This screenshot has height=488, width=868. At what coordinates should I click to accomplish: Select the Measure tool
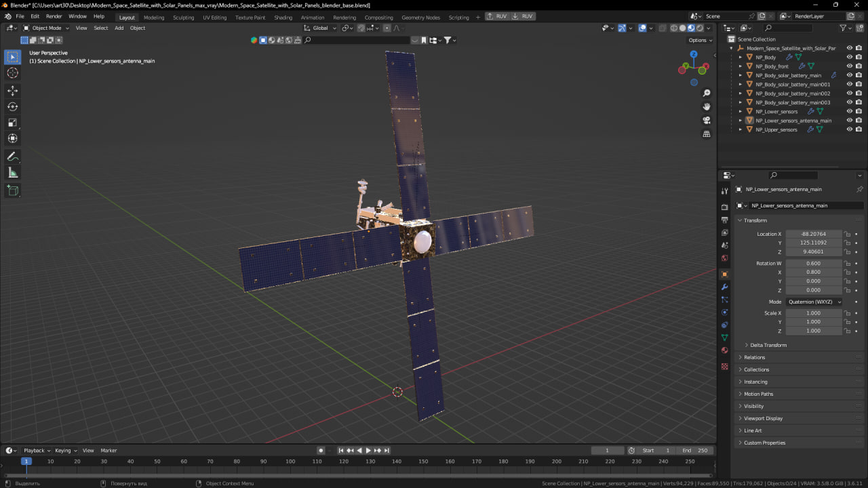12,173
